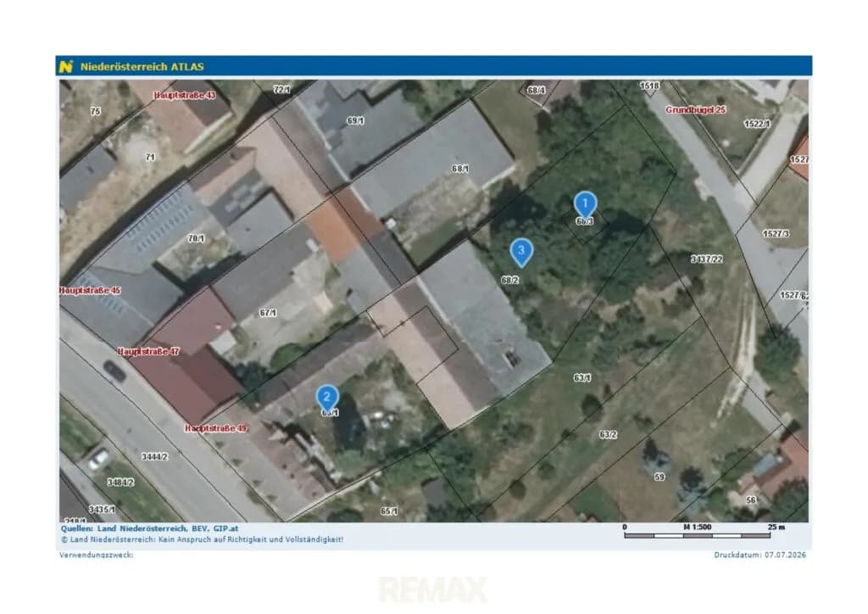
Task: Click the Verwendungszweck label
Action: [97, 555]
